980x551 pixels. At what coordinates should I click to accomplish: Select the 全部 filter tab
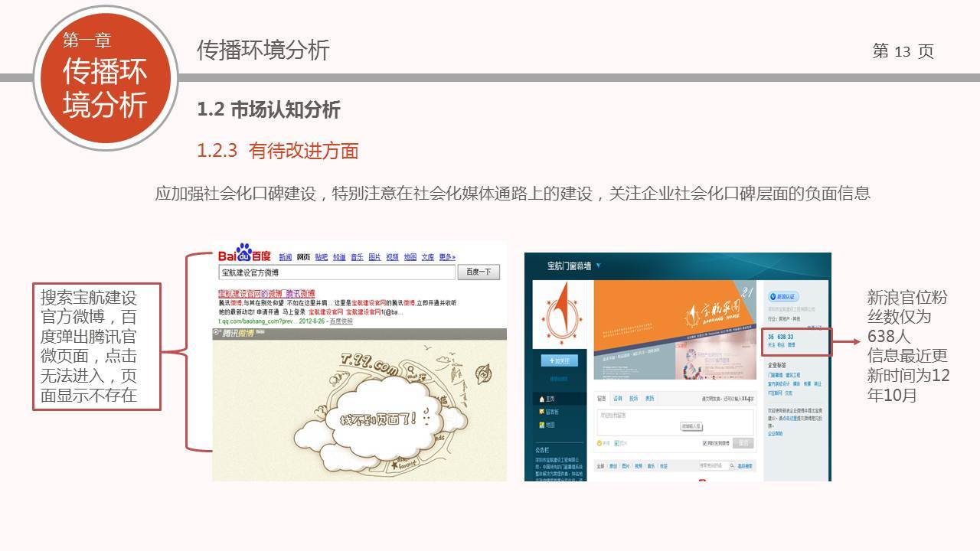[600, 466]
